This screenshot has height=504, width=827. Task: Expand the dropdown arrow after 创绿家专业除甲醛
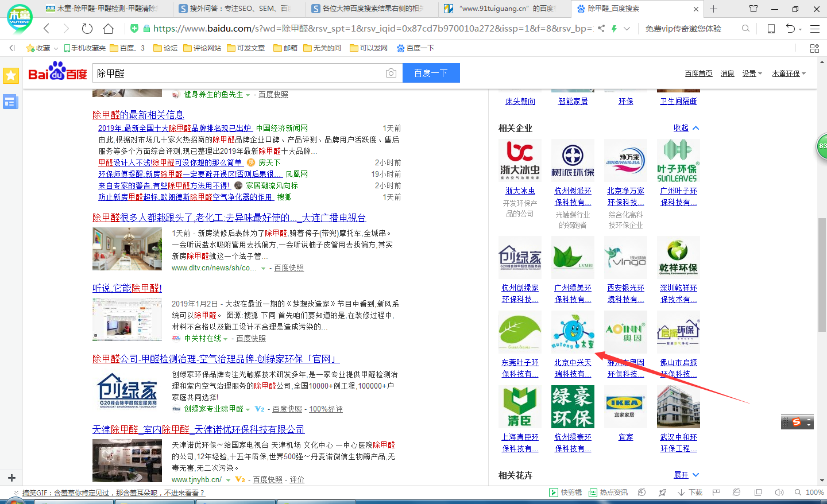point(248,409)
